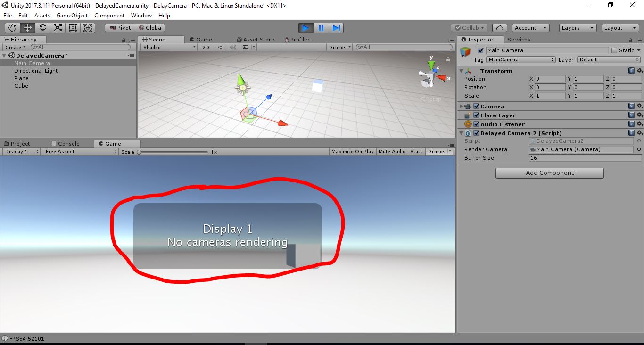
Task: Open the Layout dropdown
Action: pos(620,28)
